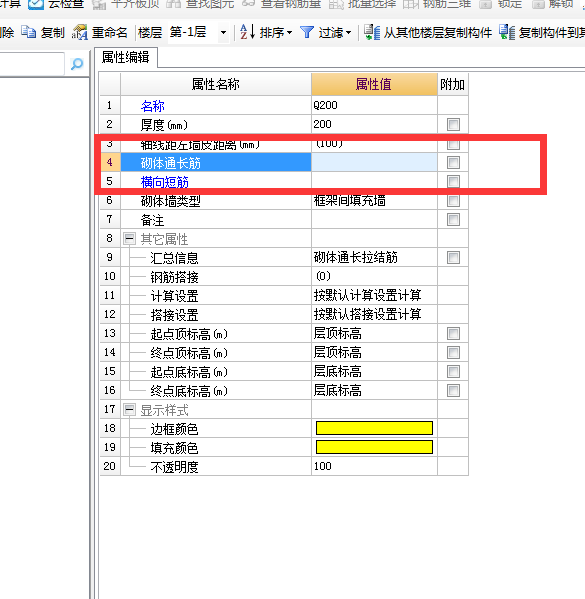
Task: Click the empty value cell for 横向短筋
Action: tap(374, 181)
